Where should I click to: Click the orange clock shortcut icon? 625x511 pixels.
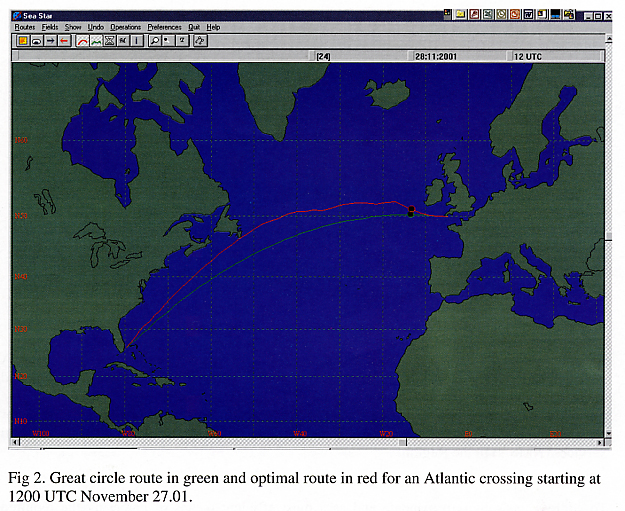(x=515, y=15)
